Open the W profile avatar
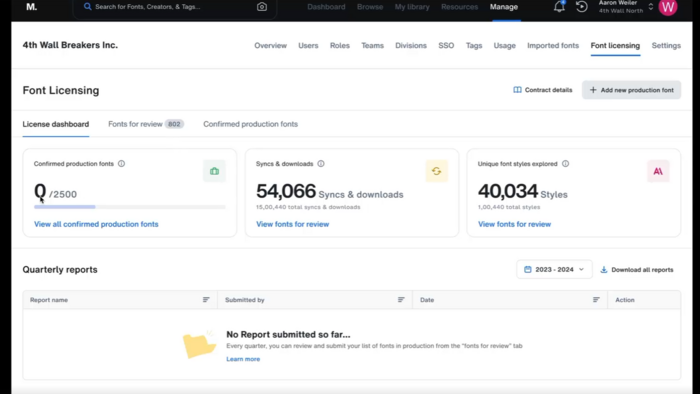This screenshot has height=394, width=700. coord(668,7)
